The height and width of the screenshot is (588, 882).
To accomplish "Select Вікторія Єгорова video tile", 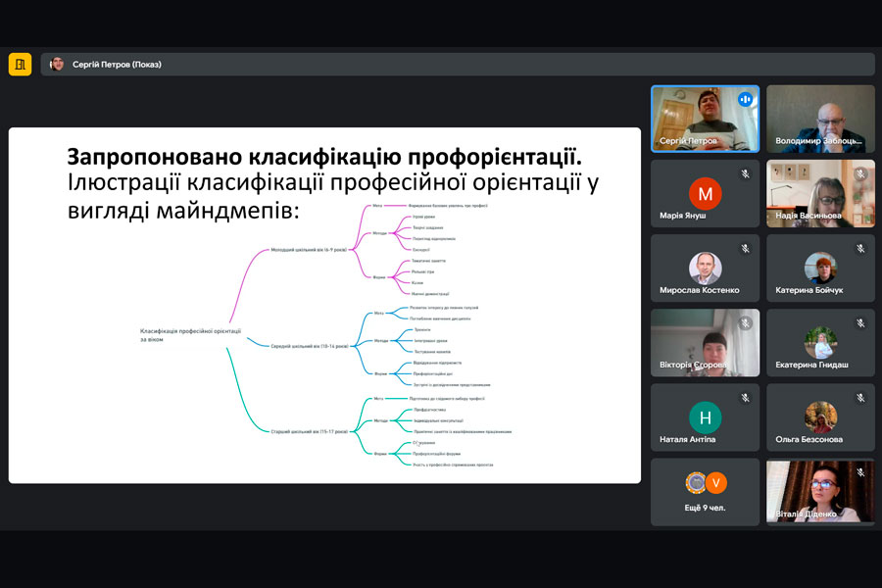I will point(705,343).
